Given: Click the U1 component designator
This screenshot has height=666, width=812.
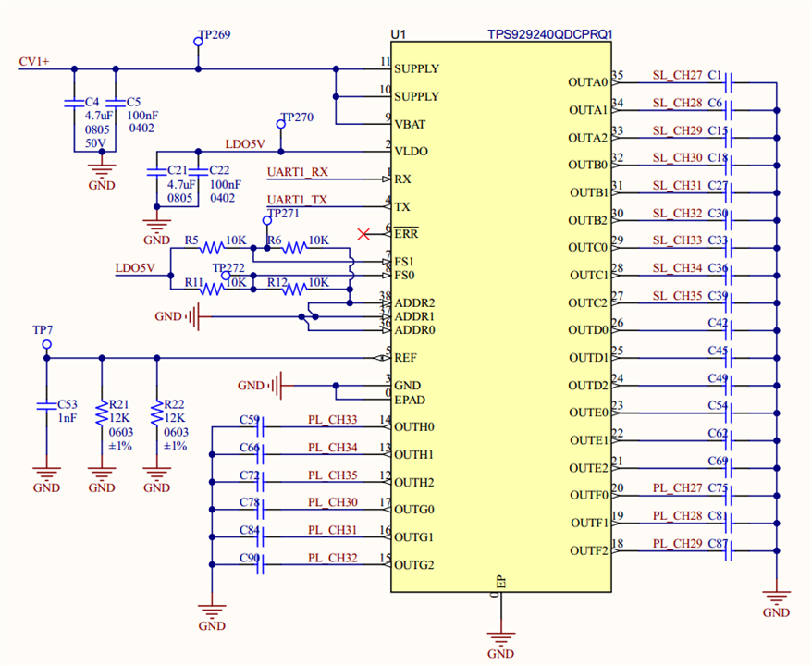Looking at the screenshot, I should (399, 35).
